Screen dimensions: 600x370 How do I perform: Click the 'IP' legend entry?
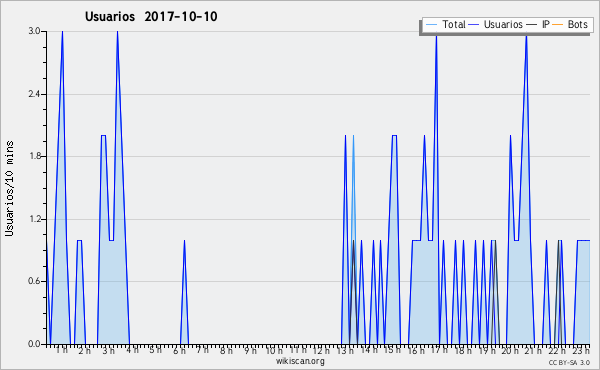[x=538, y=24]
